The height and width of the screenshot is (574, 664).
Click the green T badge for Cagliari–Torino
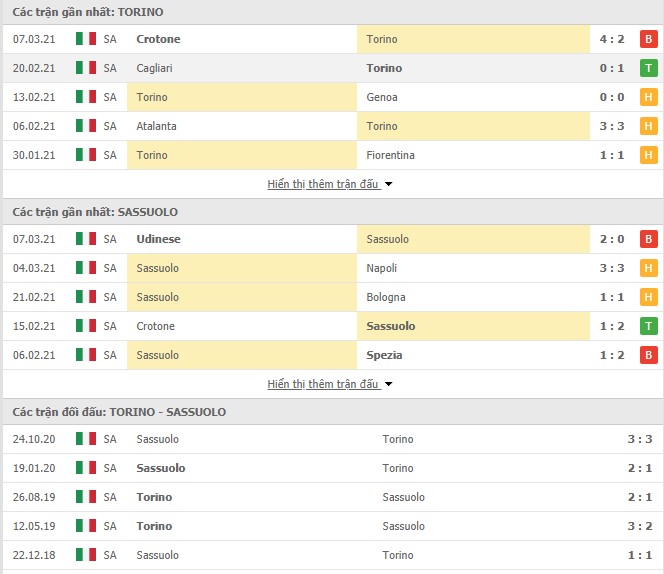(648, 68)
